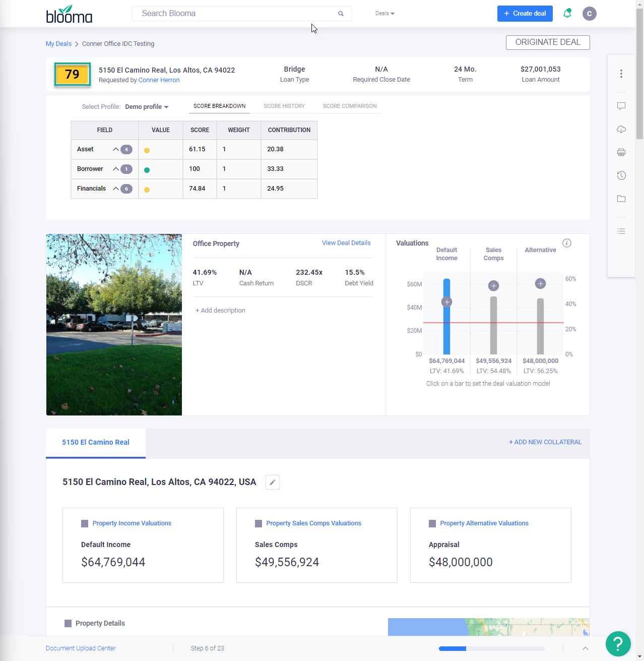Click the list icon in sidebar

pos(621,231)
